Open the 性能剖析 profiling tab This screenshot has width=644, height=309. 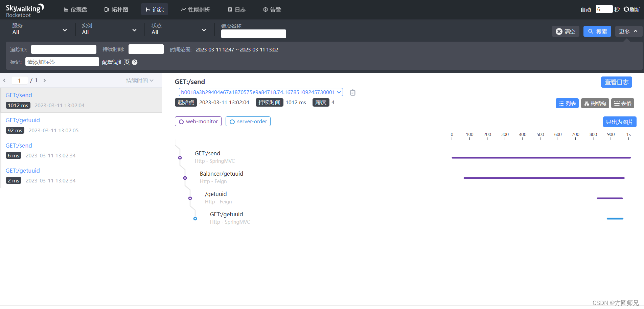[x=195, y=9]
